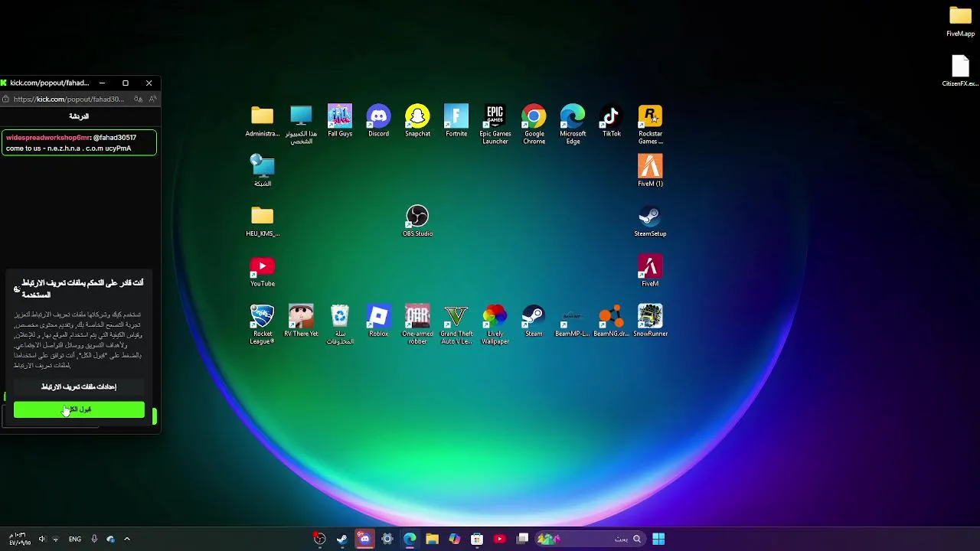Open the volume speaker tray icon

click(42, 539)
